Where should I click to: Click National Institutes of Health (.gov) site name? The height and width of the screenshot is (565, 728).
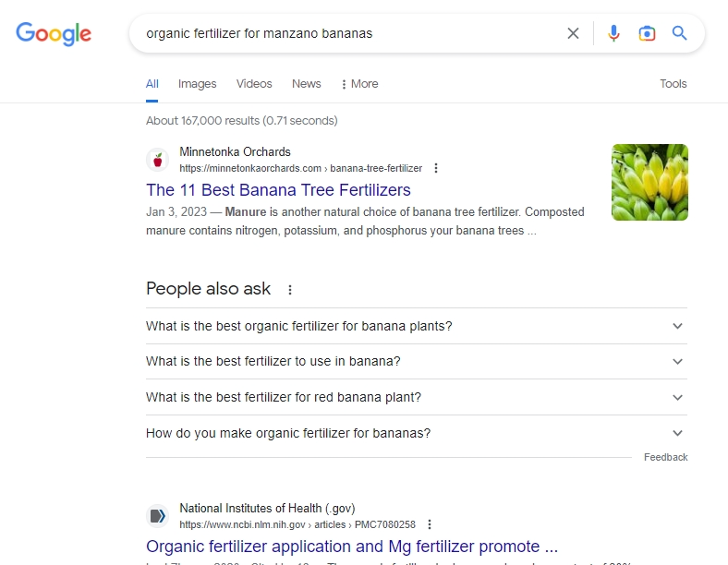click(267, 509)
